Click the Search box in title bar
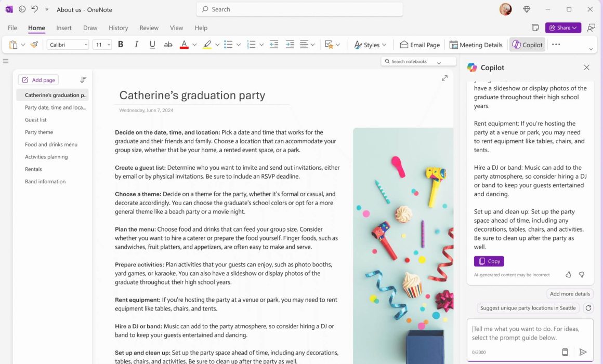603x364 pixels. pos(299,9)
